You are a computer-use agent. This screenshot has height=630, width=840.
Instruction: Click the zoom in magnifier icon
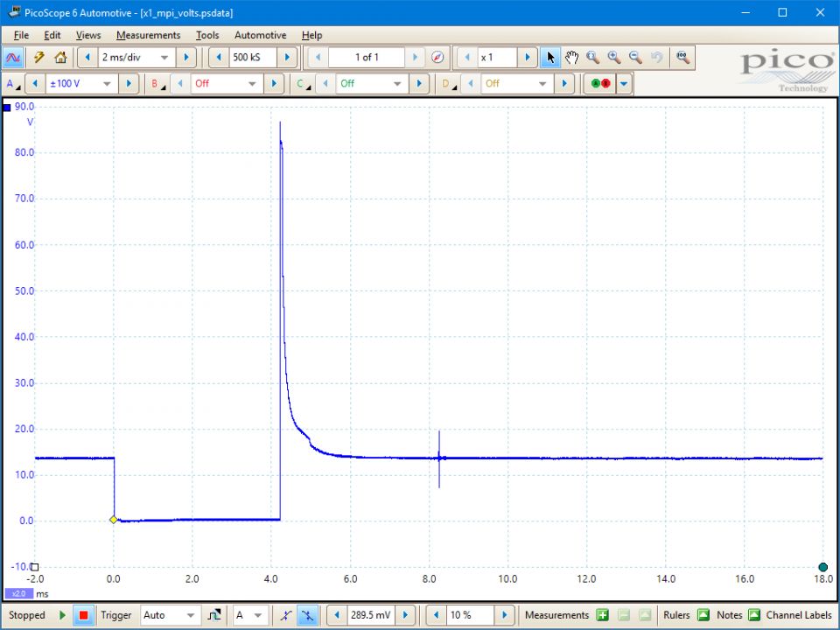[x=614, y=58]
